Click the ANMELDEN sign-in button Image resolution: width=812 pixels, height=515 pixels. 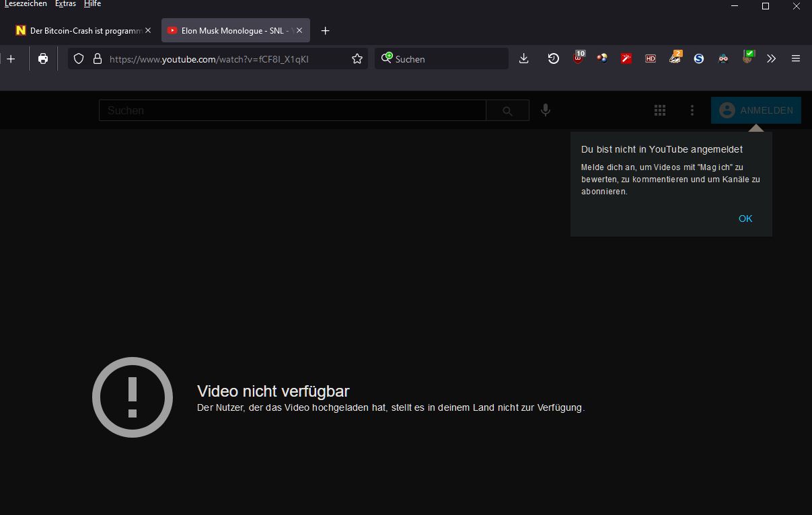[756, 110]
